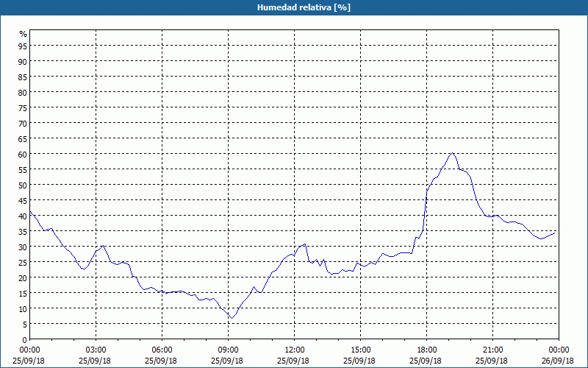
Task: Select the 45 value on the y-axis
Action: coord(23,200)
